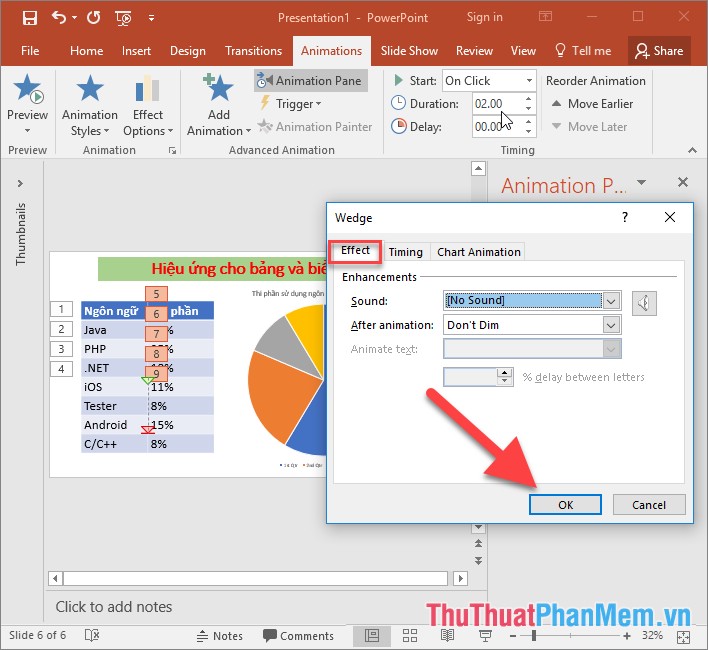Go to previous slide arrows

pos(479,543)
